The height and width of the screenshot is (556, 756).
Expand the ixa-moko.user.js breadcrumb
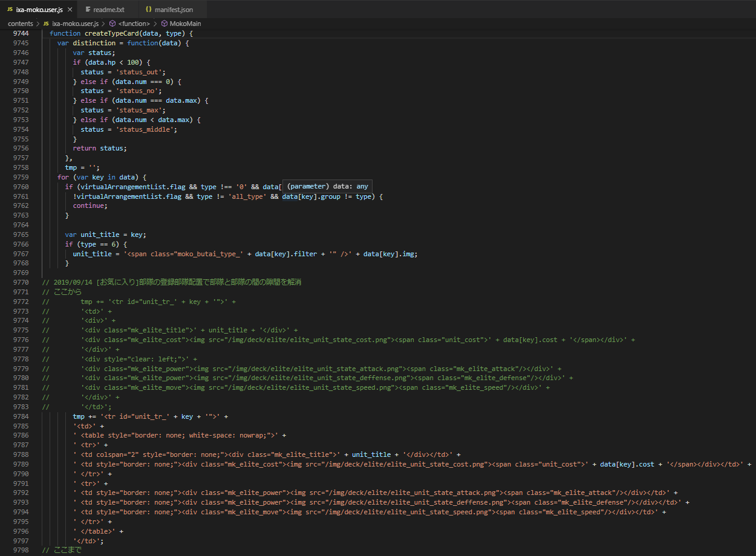click(75, 24)
